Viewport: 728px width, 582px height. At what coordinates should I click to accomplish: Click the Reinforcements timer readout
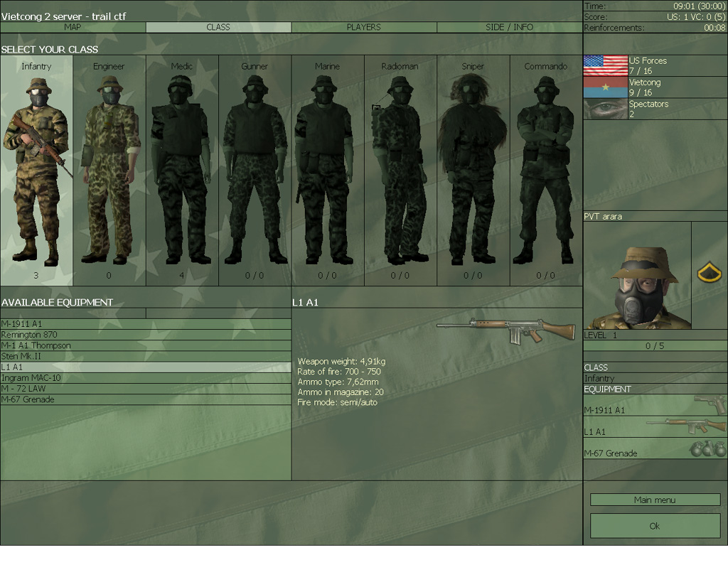[x=714, y=28]
